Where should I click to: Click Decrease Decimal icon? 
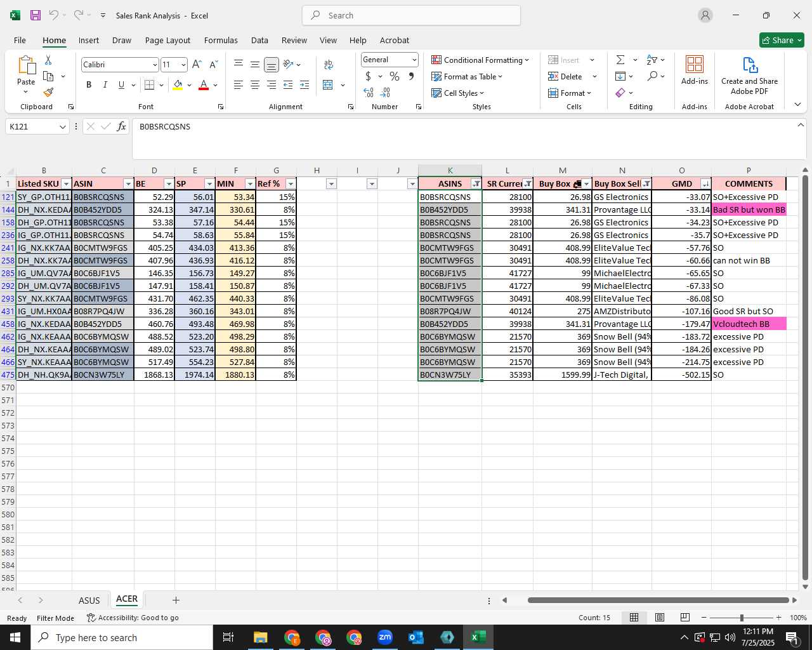[x=385, y=93]
